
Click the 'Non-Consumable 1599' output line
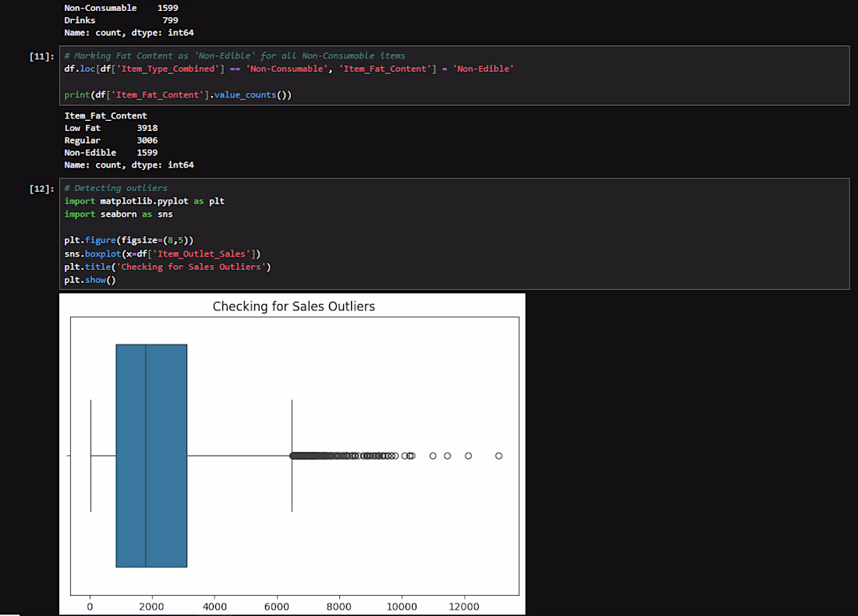121,9
